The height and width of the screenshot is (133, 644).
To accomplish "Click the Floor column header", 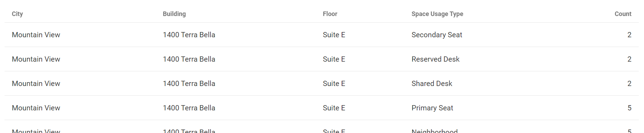I will point(330,14).
